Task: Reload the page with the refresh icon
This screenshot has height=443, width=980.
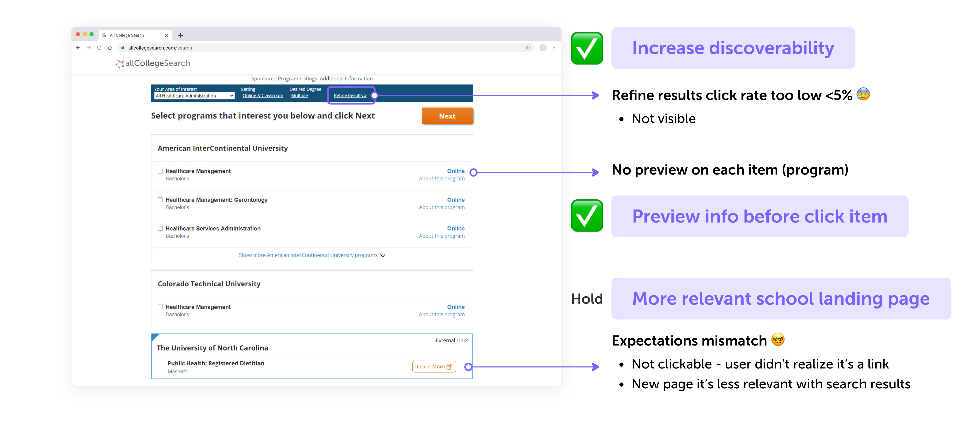Action: [99, 47]
